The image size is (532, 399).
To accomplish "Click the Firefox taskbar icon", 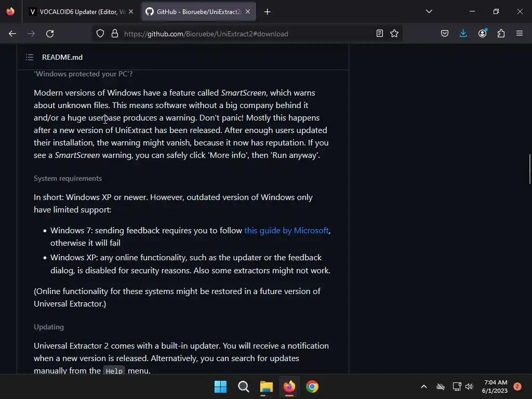I will [x=289, y=387].
